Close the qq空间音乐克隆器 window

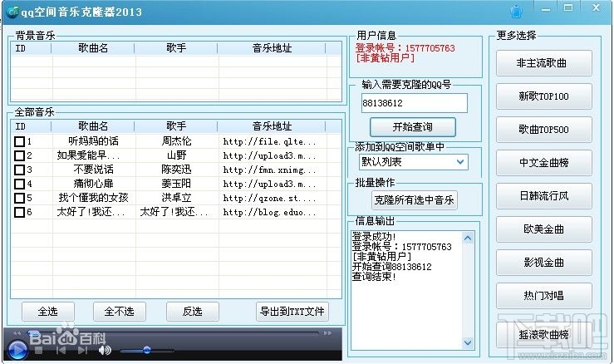(x=596, y=7)
